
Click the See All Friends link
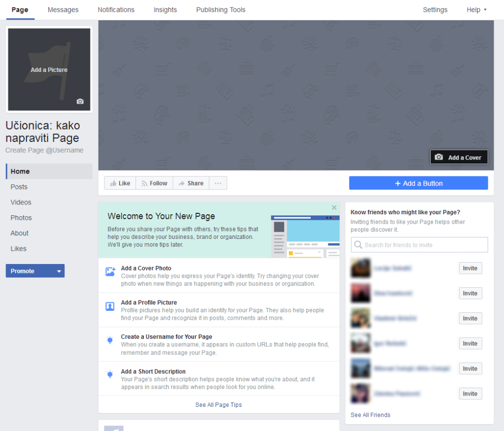370,415
